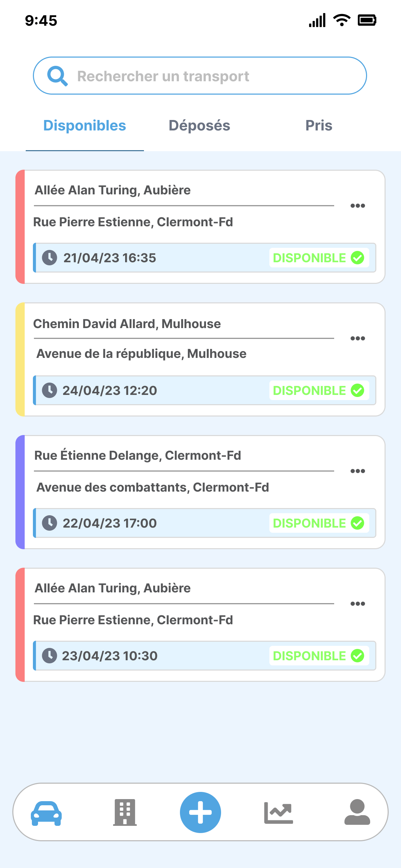Viewport: 401px width, 868px height.
Task: Click the yellow color stripe on Mulhouse card
Action: click(x=20, y=359)
